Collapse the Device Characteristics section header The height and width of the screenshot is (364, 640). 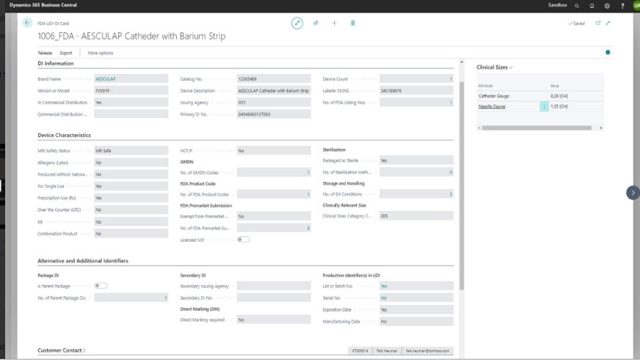click(x=64, y=135)
